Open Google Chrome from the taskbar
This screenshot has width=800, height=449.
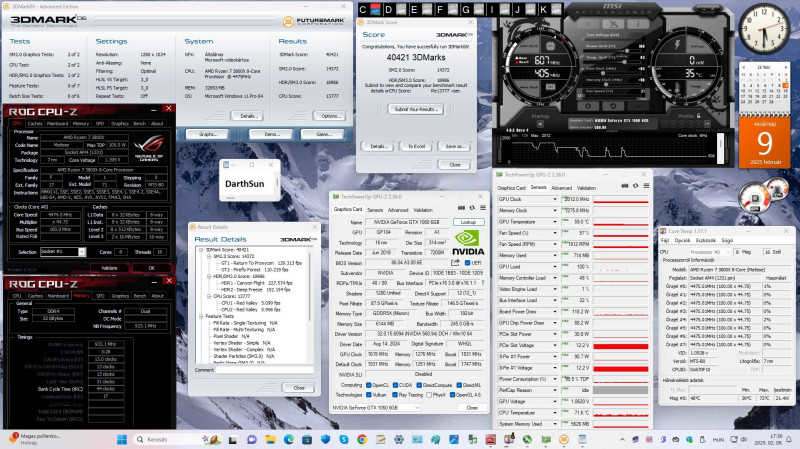(x=362, y=439)
